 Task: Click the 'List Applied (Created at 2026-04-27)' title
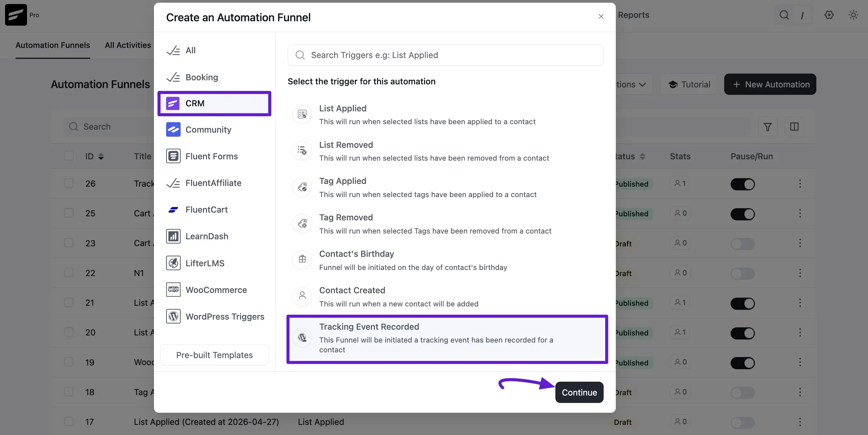[x=206, y=422]
